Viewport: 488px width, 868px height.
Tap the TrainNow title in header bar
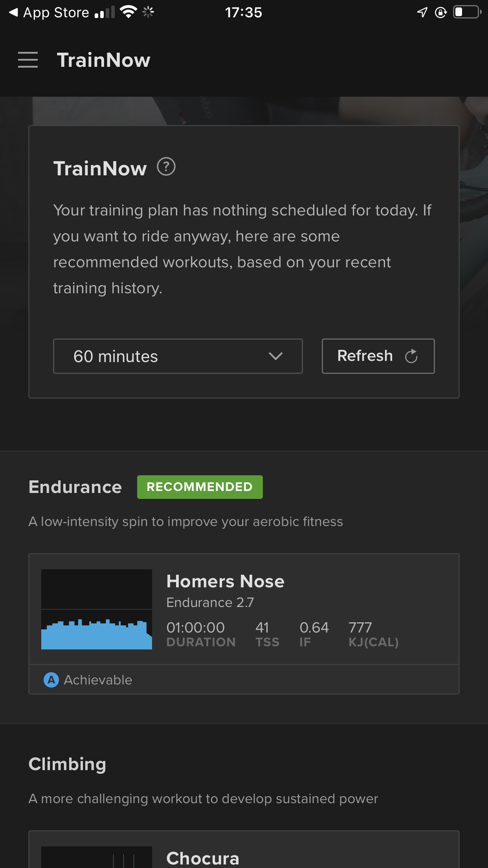(x=104, y=60)
